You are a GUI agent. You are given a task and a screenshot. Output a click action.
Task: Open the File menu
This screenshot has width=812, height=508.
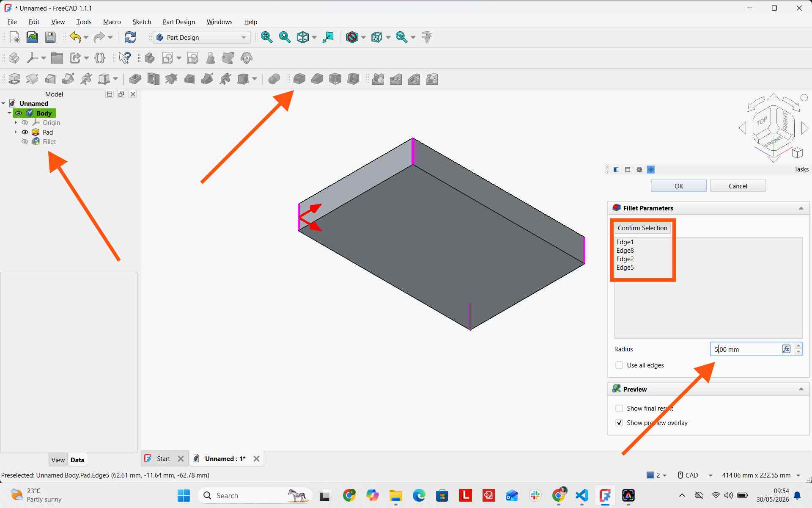12,22
